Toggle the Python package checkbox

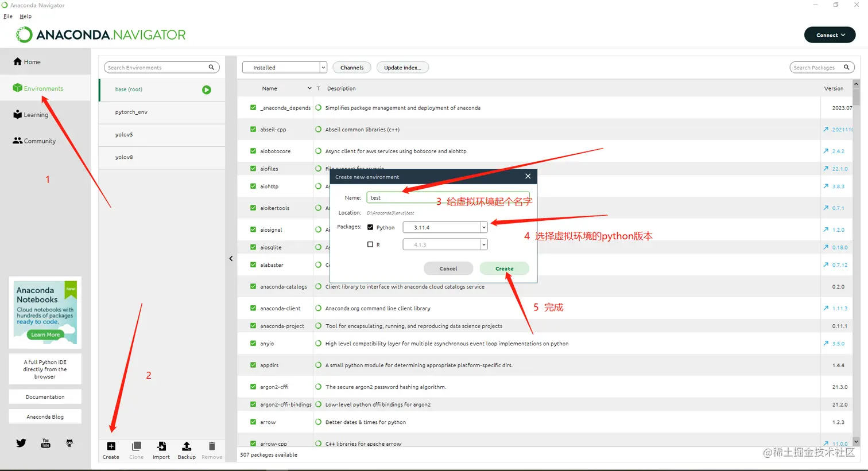tap(370, 227)
